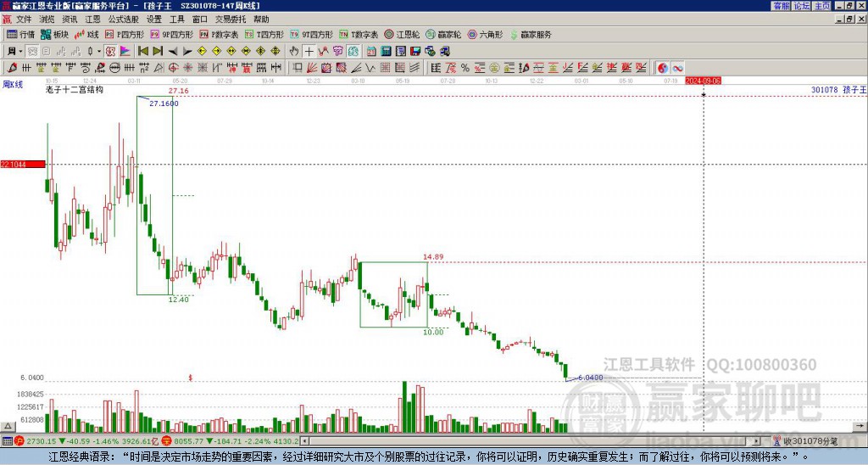The width and height of the screenshot is (868, 465).
Task: Open the 帮助 menu
Action: click(261, 20)
